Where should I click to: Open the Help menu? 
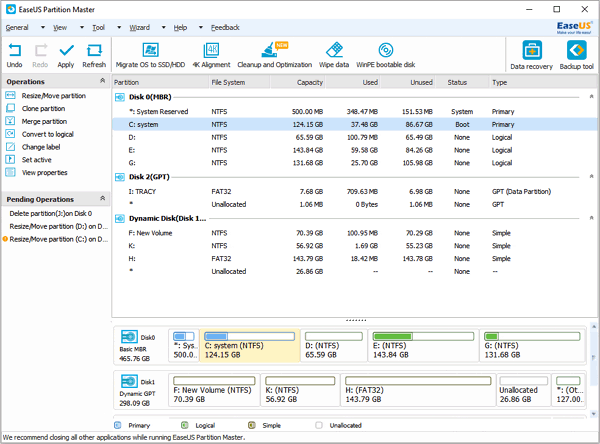[180, 28]
